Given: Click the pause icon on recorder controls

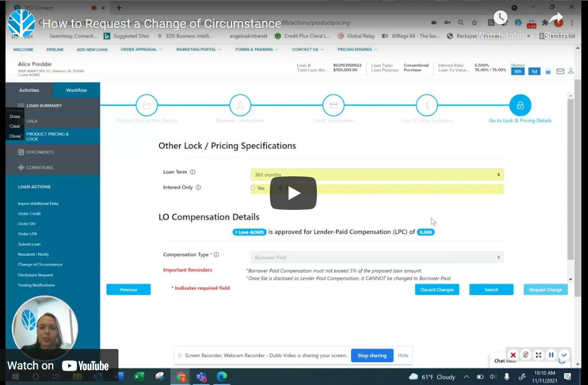Looking at the screenshot, I should (x=551, y=355).
